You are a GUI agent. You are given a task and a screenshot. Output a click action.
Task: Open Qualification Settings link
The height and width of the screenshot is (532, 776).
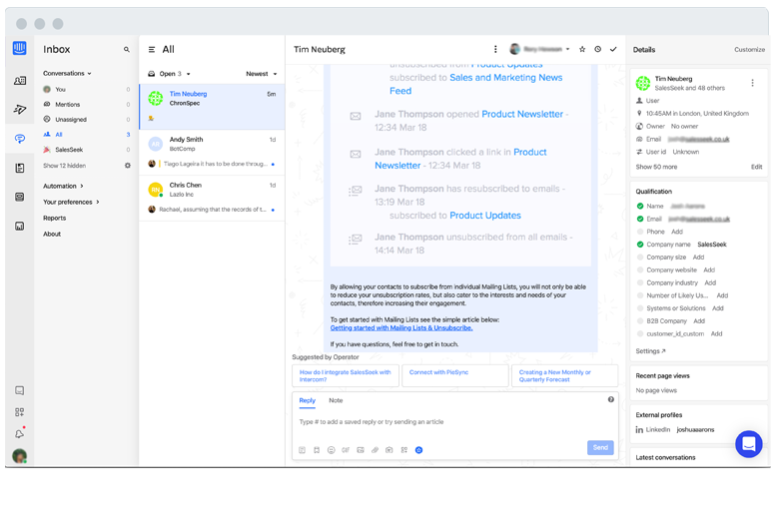tap(650, 351)
